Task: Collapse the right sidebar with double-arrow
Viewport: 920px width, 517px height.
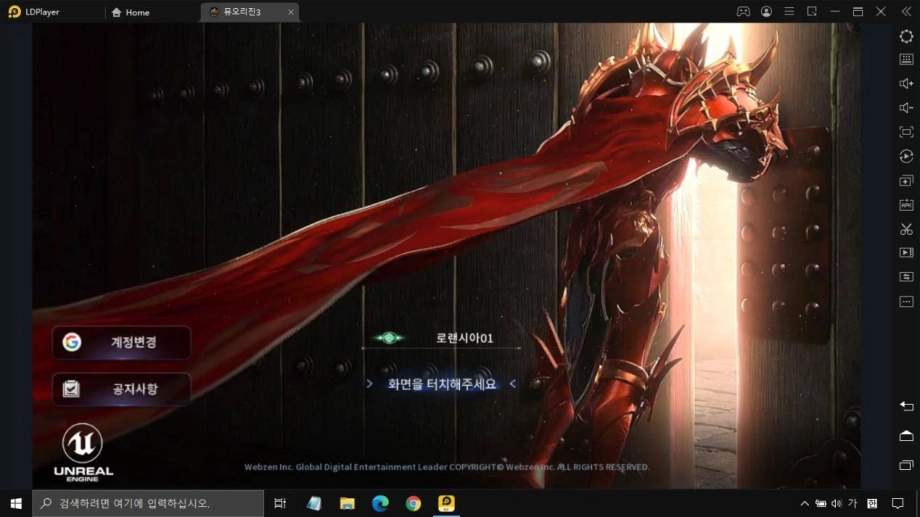Action: (x=907, y=12)
